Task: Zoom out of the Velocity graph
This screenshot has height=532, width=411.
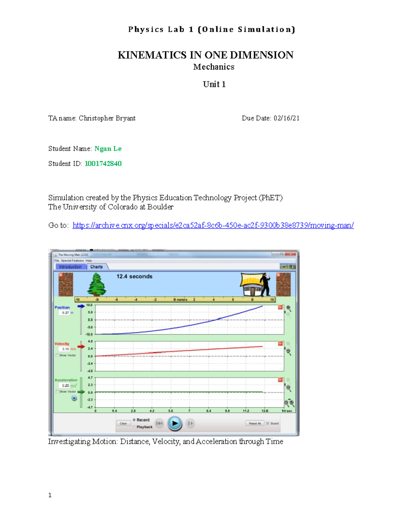Action: [289, 350]
